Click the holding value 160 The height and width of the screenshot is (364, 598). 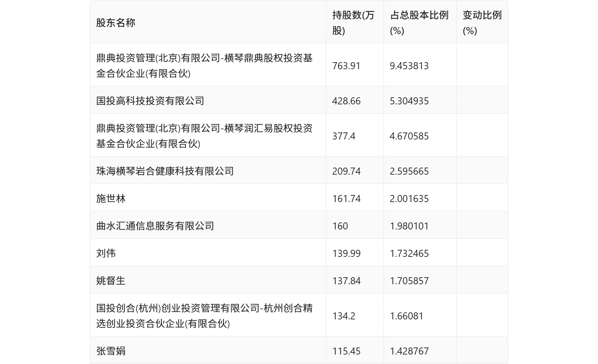340,226
